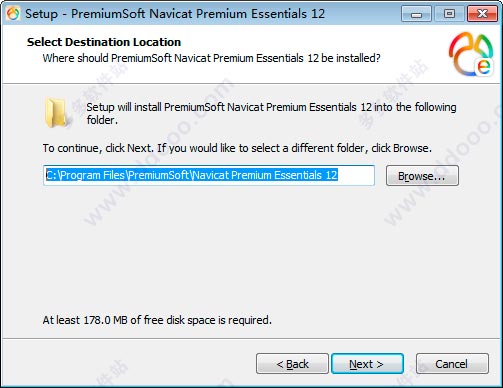
Task: Click the empty space after the path text
Action: point(356,175)
